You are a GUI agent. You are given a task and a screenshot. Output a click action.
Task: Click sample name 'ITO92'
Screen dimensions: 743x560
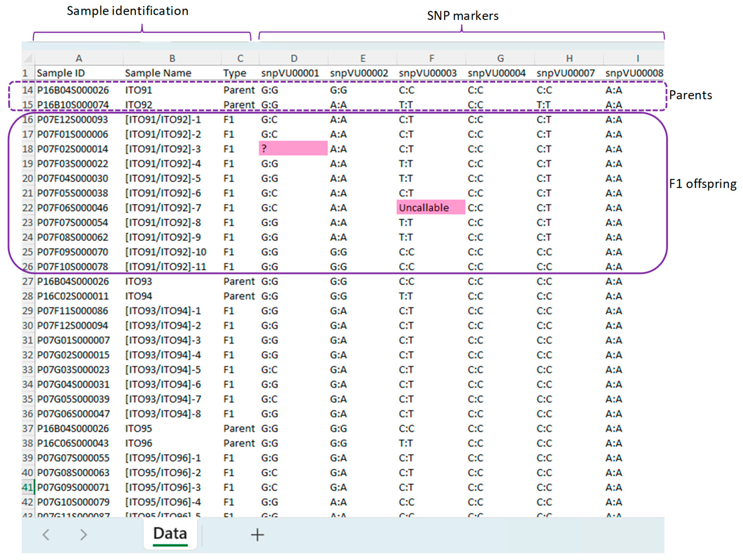[138, 105]
